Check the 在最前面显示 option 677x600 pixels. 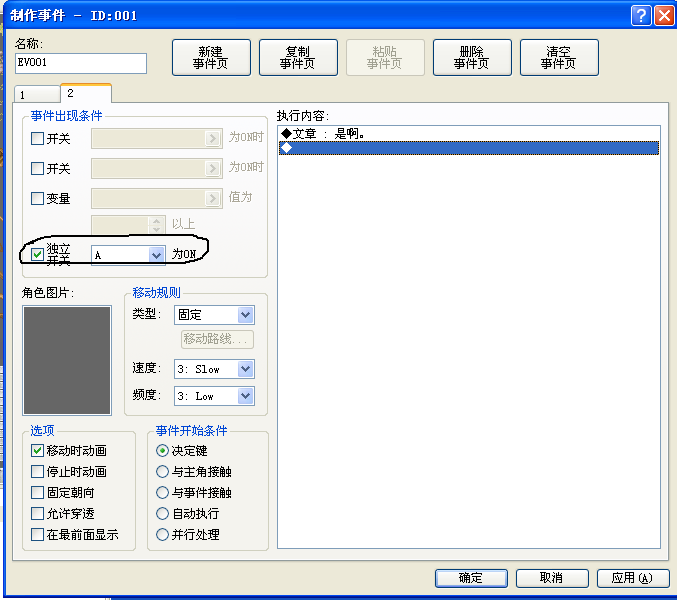pos(38,534)
